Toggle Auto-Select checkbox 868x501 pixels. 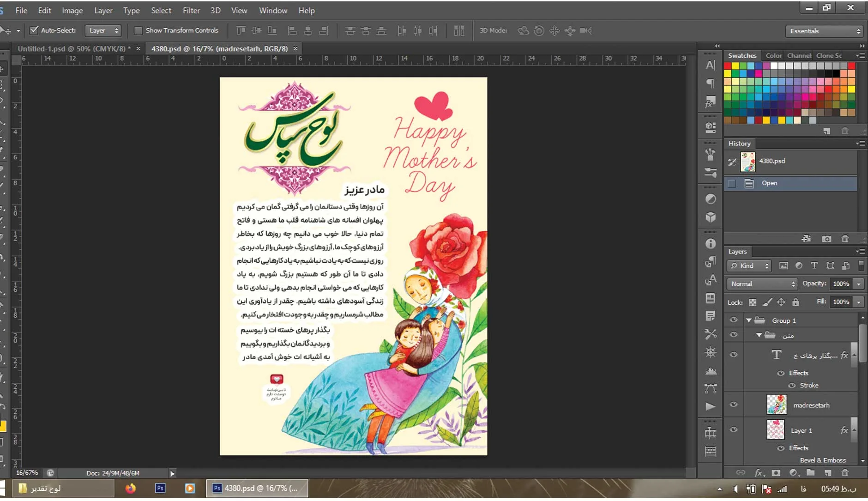click(x=34, y=30)
